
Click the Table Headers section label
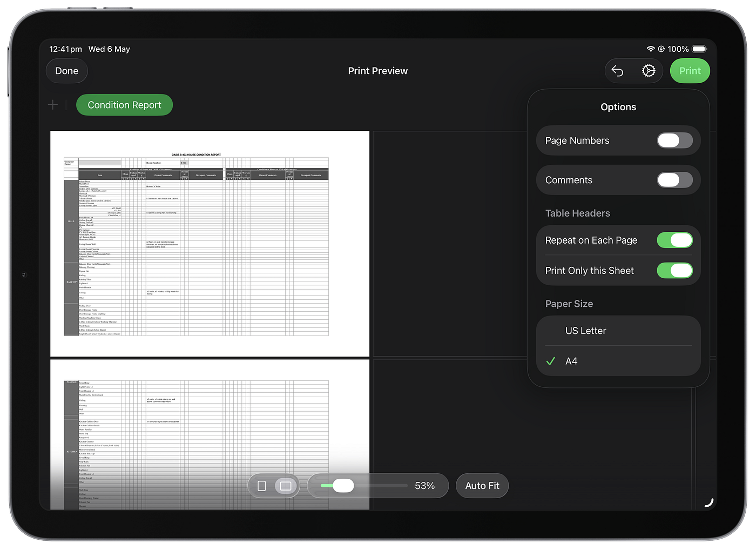577,213
